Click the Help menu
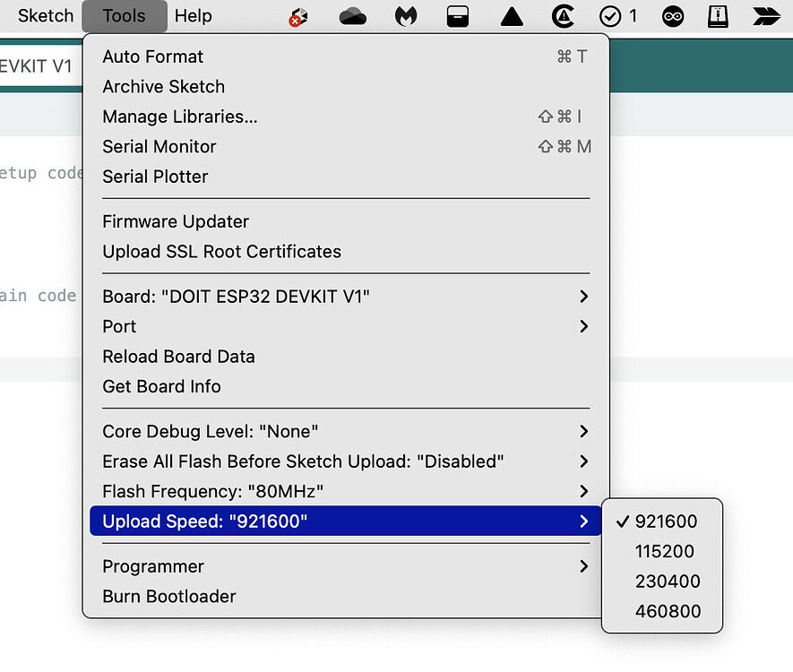Viewport: 793px width, 672px height. tap(194, 15)
